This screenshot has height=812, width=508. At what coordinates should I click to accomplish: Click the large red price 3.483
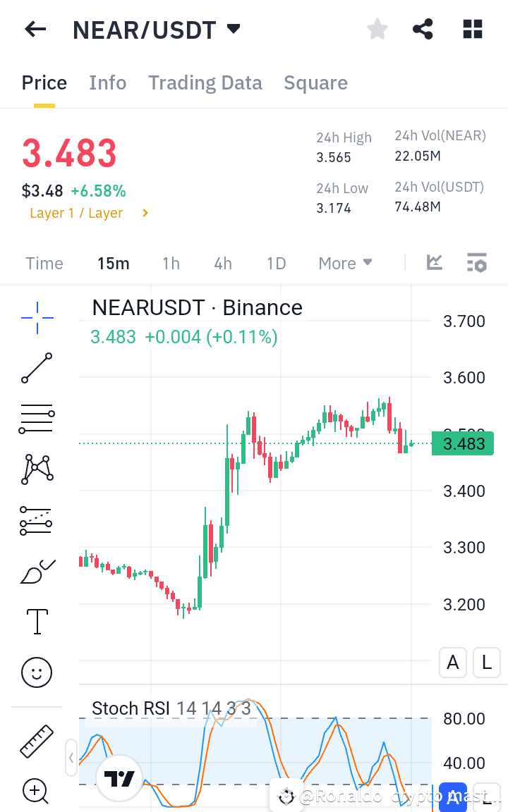pos(69,153)
